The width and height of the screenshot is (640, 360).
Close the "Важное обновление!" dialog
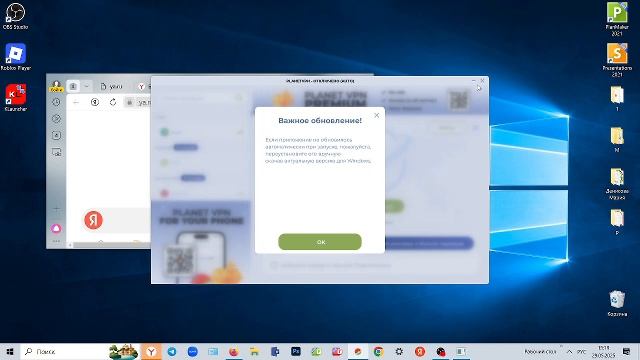point(376,116)
